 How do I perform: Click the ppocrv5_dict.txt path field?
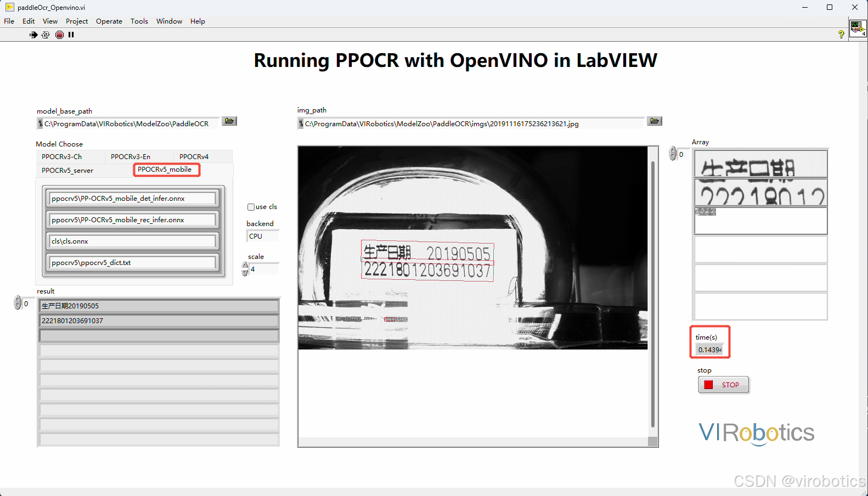[132, 263]
